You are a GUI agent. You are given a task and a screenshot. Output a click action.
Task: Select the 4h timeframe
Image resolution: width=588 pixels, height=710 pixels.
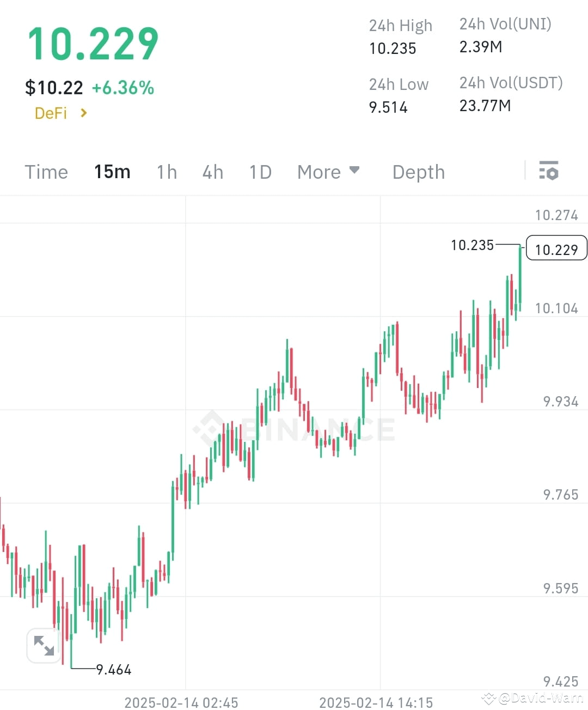pyautogui.click(x=212, y=172)
